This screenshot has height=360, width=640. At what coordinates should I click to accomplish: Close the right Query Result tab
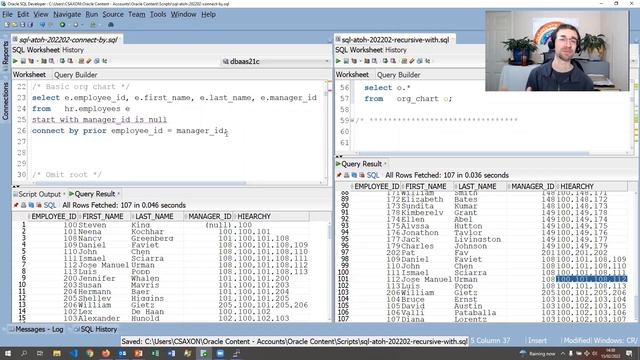click(385, 164)
